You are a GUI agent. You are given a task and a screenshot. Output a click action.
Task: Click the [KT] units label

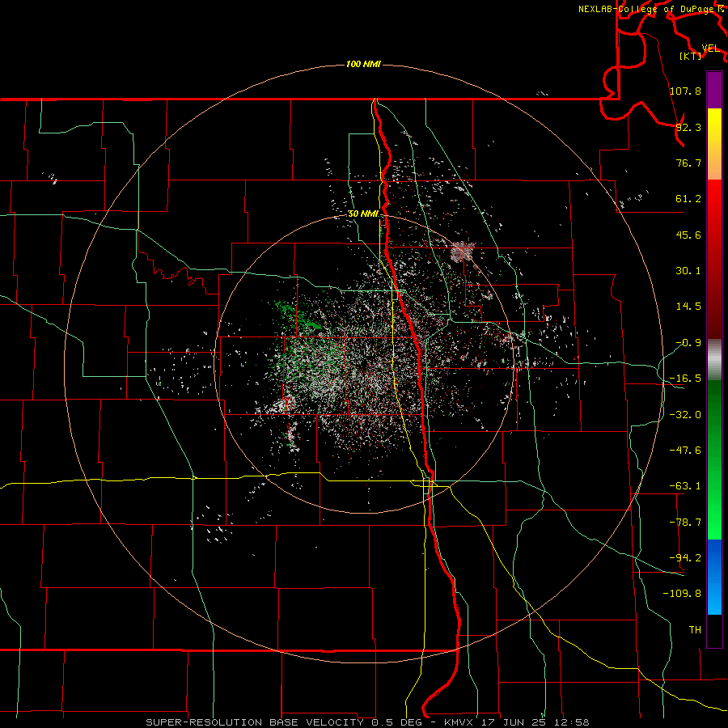[x=691, y=56]
